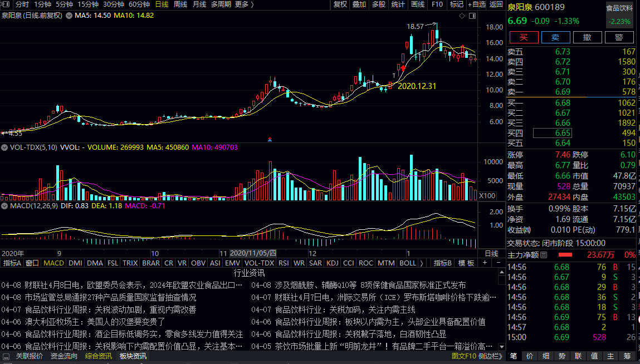The height and width of the screenshot is (364, 640).
Task: Select the 1分钟 period
Action: [x=42, y=4]
